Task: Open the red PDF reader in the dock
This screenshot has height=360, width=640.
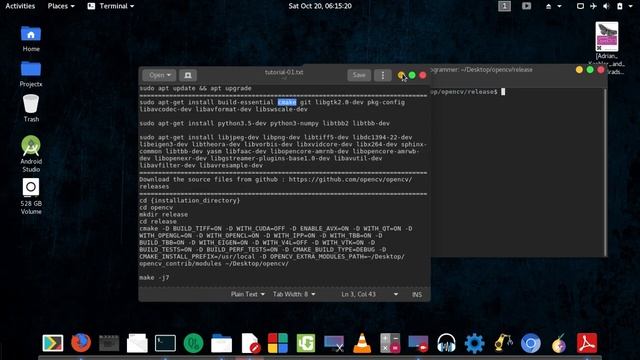Action: point(587,343)
